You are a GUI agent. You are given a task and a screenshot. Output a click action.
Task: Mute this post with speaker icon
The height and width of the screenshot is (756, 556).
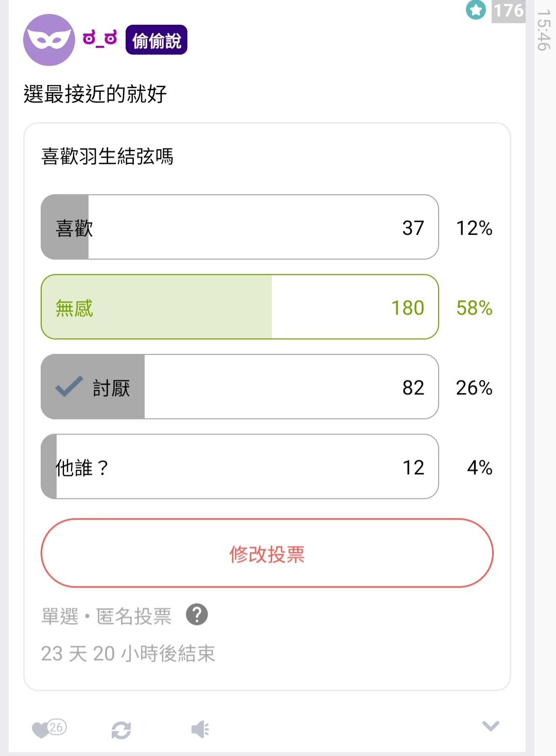[200, 729]
